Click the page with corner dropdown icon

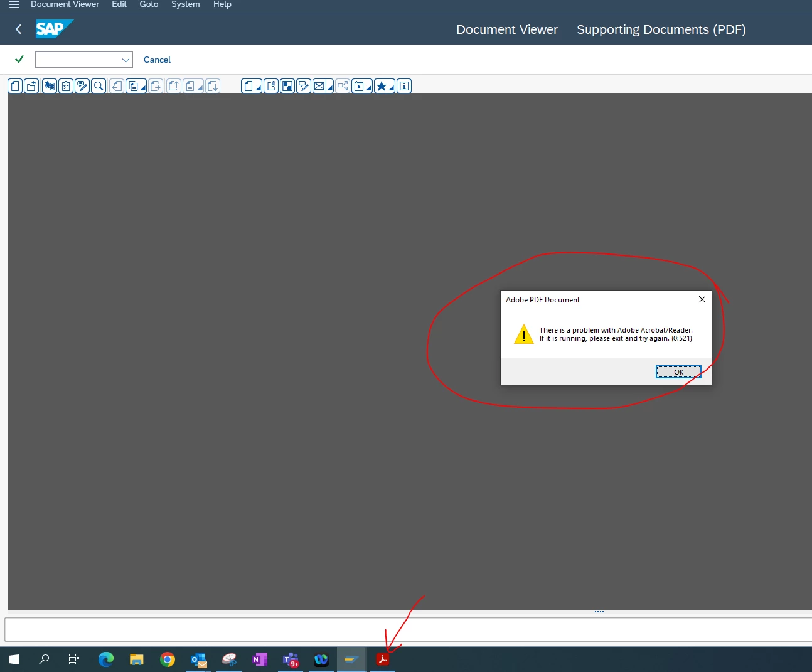252,86
